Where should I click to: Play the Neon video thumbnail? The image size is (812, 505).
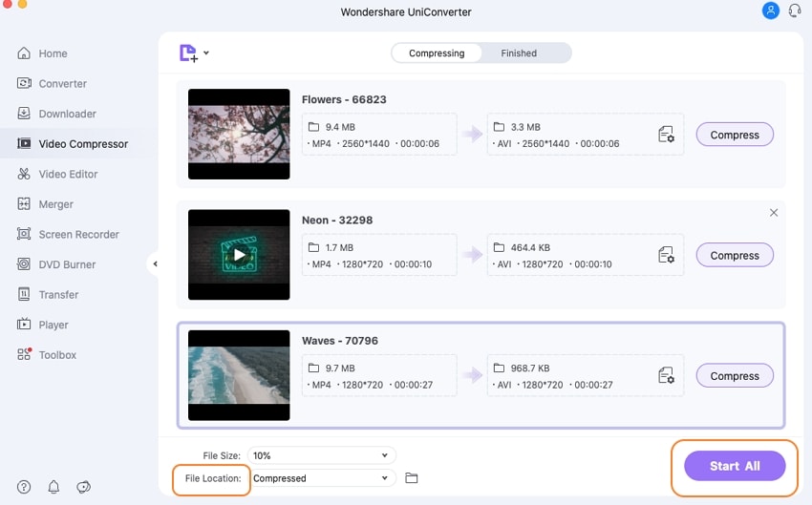click(x=239, y=255)
